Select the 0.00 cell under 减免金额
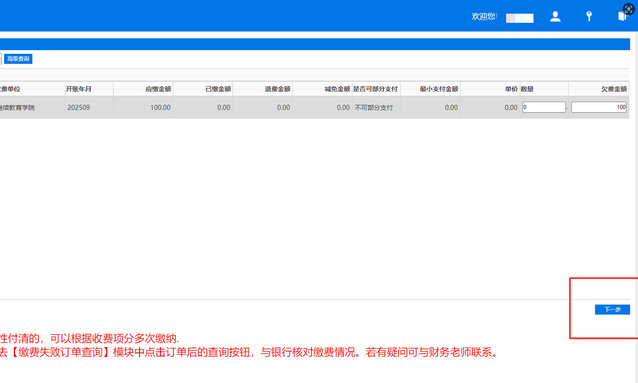 point(322,108)
